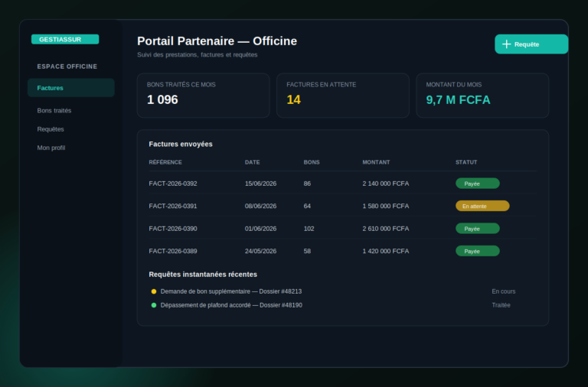Click the Factures envoyées heading

coord(181,145)
